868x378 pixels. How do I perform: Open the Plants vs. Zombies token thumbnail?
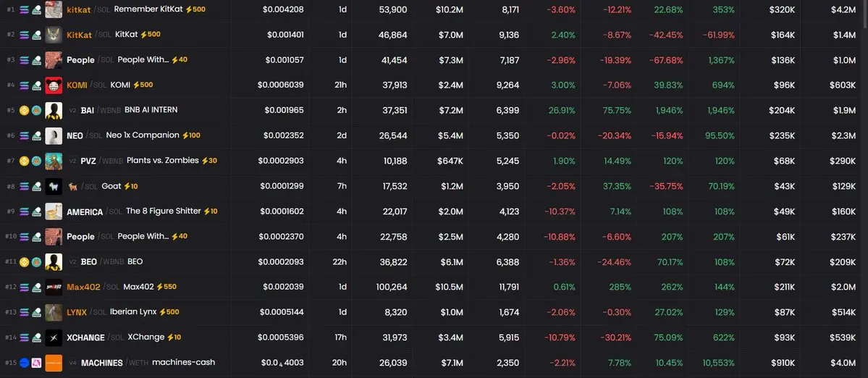[54, 161]
